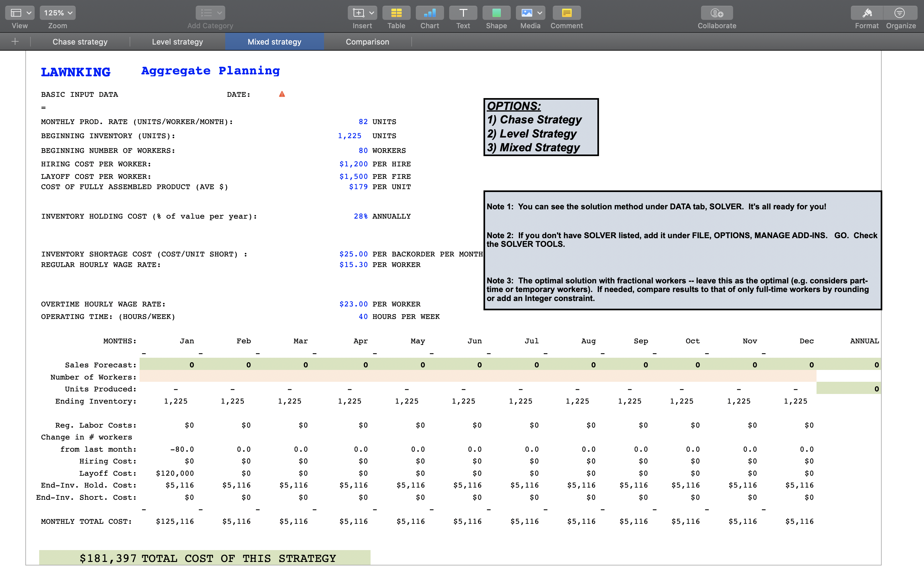Open the Organize sidebar
The width and height of the screenshot is (924, 577).
(x=900, y=13)
